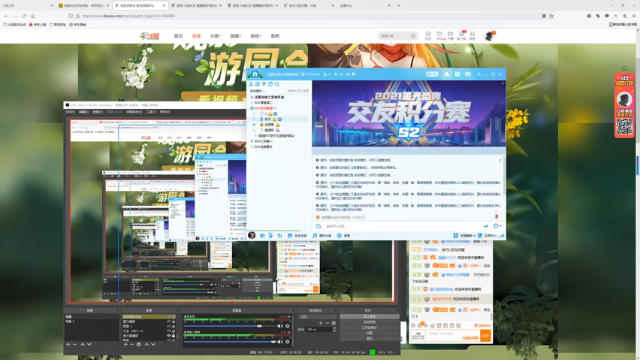Viewport: 640px width, 360px height.
Task: Open dropdown beside emoji icon in YY chat
Action: (x=501, y=226)
